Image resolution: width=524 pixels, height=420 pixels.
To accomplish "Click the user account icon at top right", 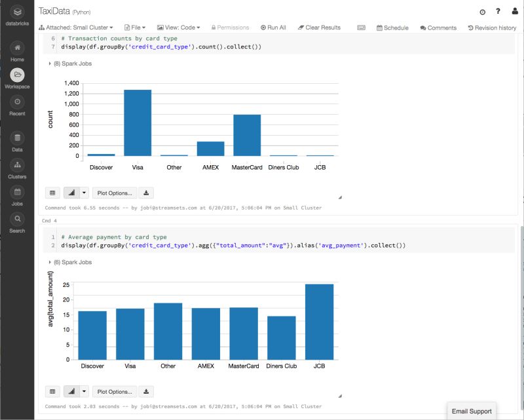I will (515, 12).
